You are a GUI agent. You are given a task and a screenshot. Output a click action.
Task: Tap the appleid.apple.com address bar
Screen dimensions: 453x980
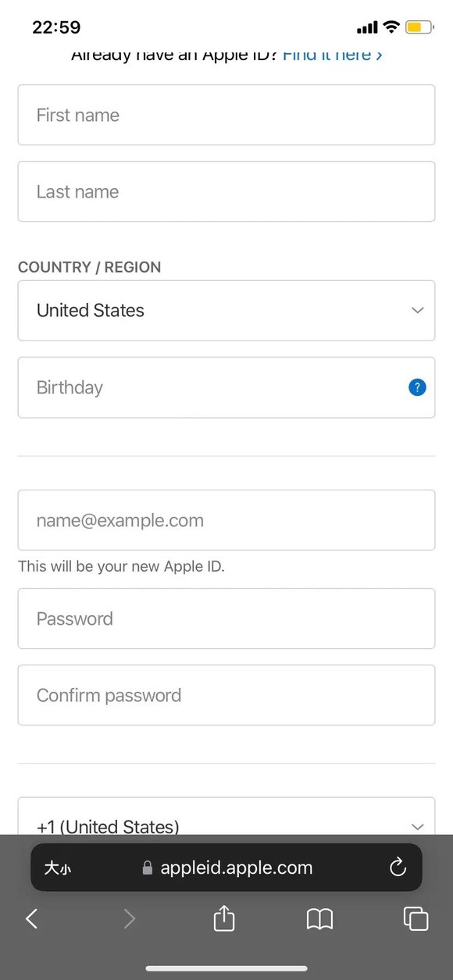pyautogui.click(x=226, y=867)
